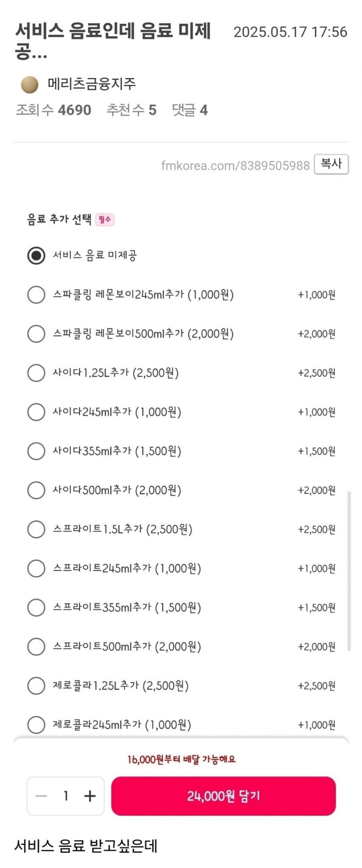362x868 pixels.
Task: Choose 사이다500ml추가 option
Action: coord(36,490)
